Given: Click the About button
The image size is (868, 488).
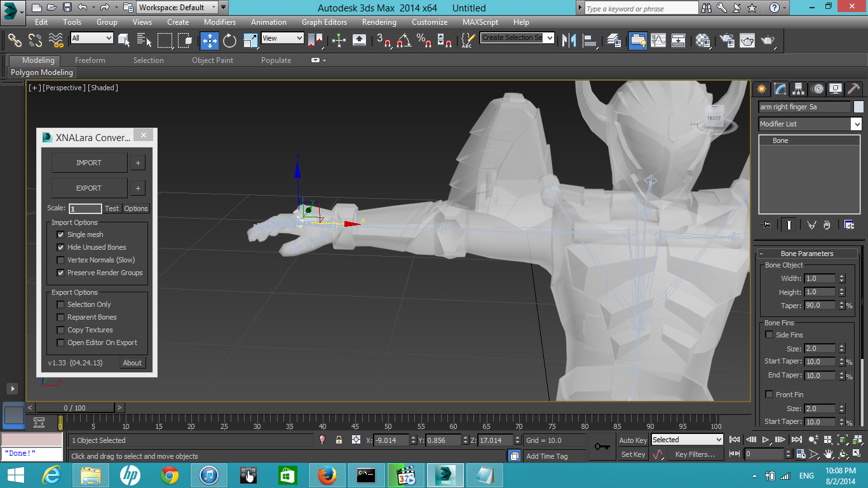Looking at the screenshot, I should coord(132,363).
